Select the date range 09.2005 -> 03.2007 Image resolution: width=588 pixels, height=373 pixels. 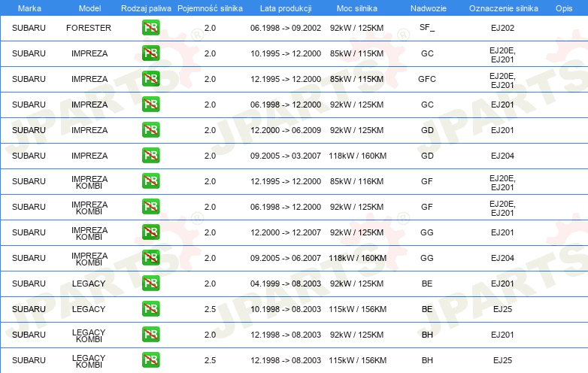(x=286, y=156)
